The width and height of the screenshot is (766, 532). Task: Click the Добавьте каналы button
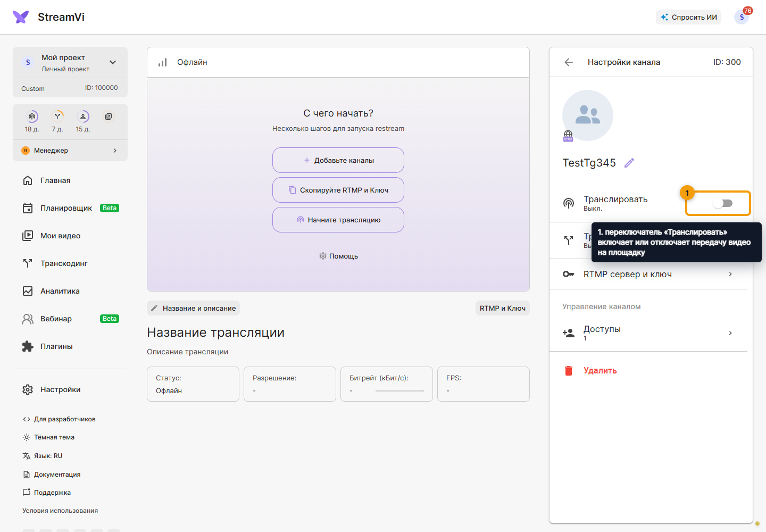(x=338, y=160)
